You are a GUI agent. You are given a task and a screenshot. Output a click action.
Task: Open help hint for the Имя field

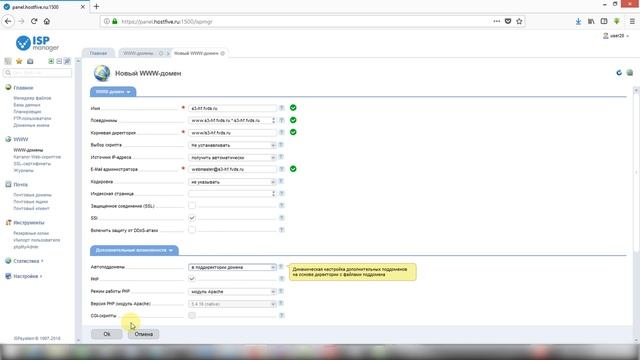[281, 108]
